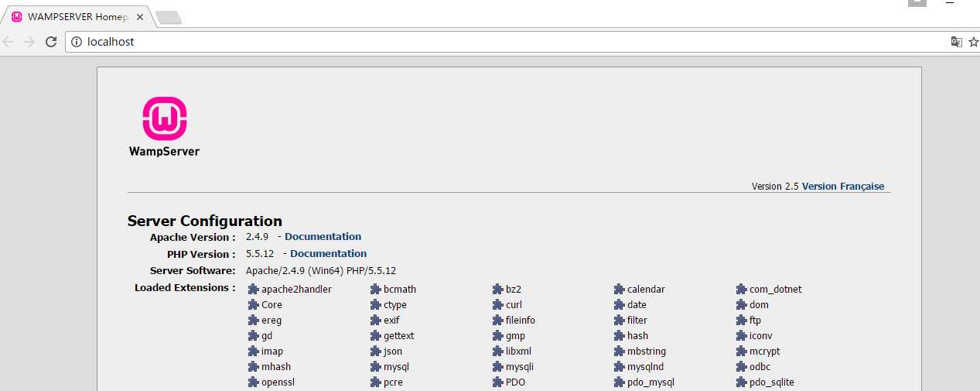This screenshot has height=391, width=980.
Task: Minimize the browser window
Action: click(x=951, y=4)
